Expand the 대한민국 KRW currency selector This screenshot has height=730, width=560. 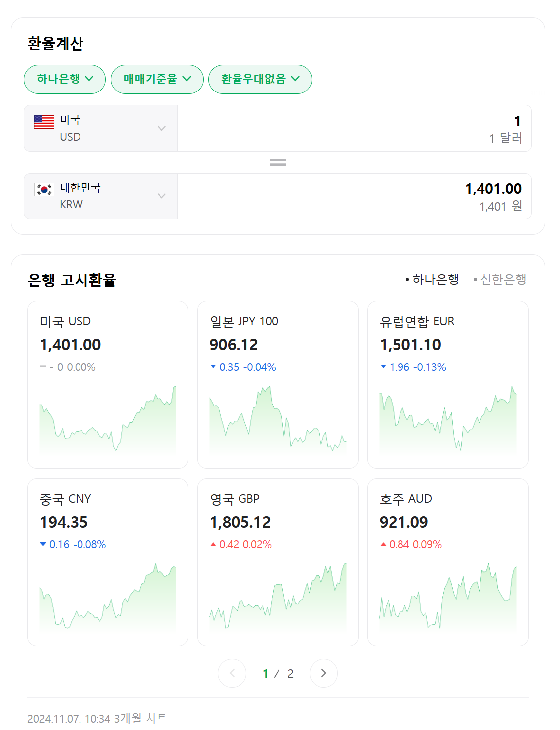101,196
